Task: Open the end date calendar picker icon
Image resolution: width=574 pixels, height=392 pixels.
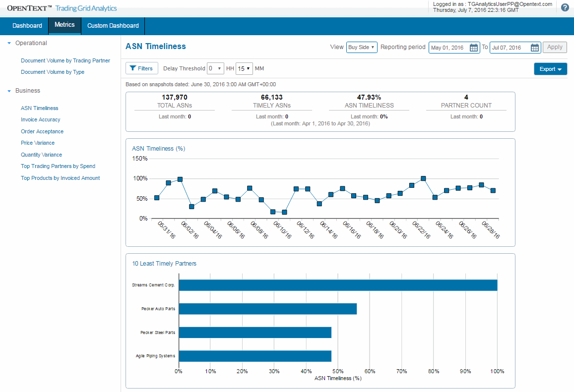Action: pos(535,48)
